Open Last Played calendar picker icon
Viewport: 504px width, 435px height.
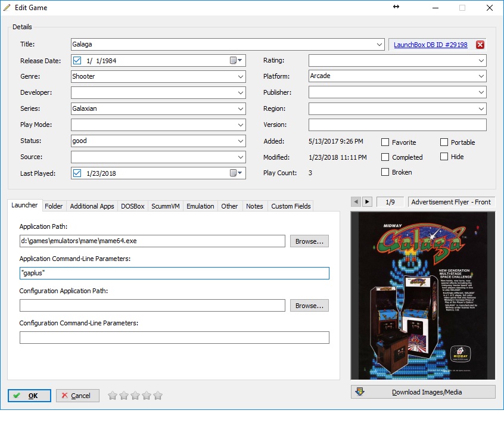pyautogui.click(x=236, y=173)
